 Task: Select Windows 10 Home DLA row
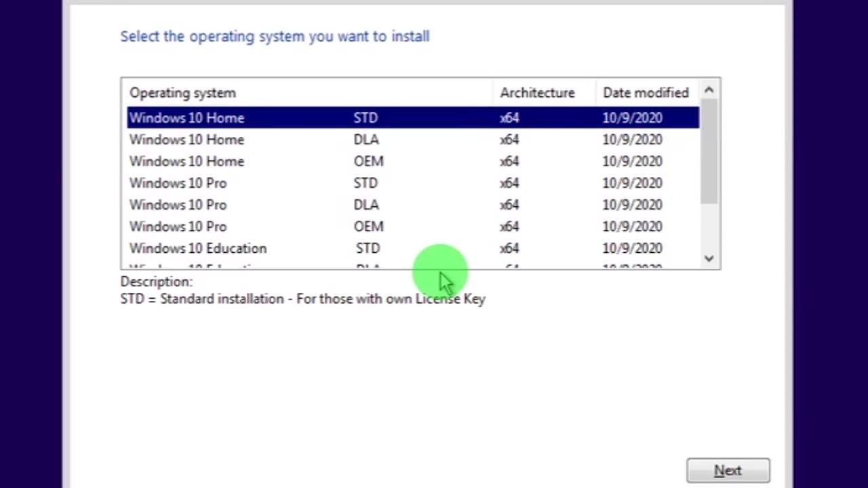pos(412,140)
